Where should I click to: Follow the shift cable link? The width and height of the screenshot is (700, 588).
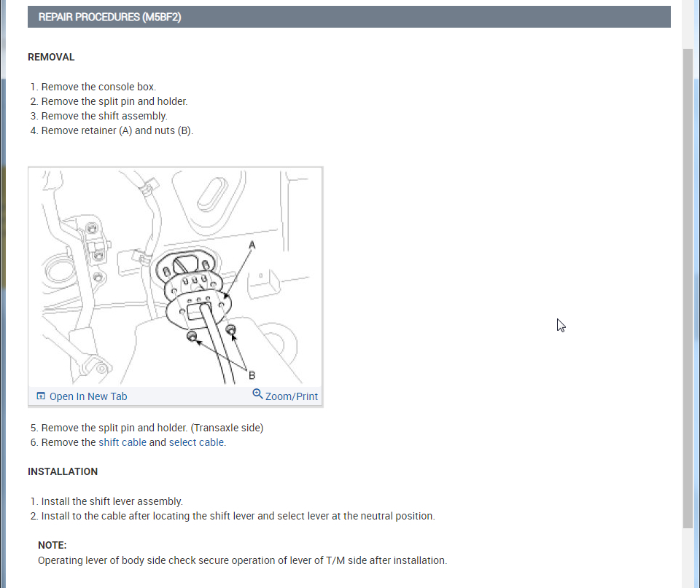click(122, 442)
